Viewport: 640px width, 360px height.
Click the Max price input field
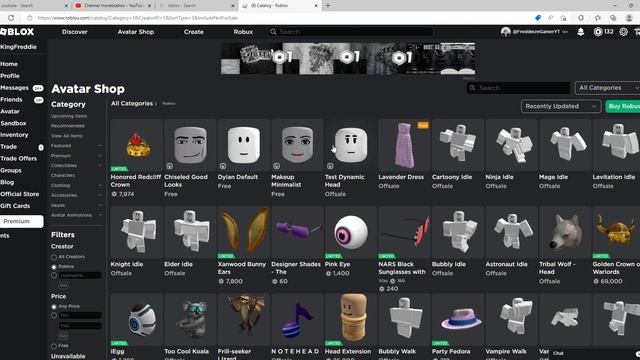[x=80, y=326]
